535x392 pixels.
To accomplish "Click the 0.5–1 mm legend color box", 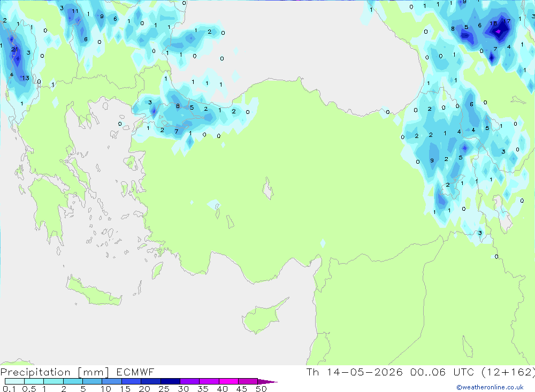I will click(x=34, y=381).
